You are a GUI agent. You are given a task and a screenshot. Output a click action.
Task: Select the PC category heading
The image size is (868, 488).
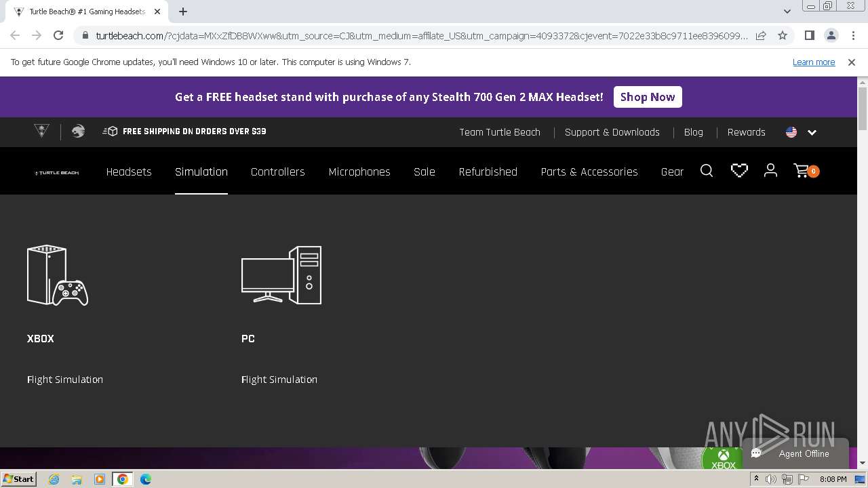coord(248,338)
